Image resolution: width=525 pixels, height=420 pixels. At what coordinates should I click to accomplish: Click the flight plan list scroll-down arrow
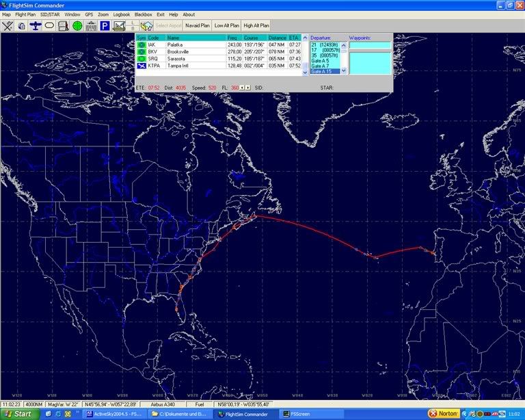(x=305, y=73)
